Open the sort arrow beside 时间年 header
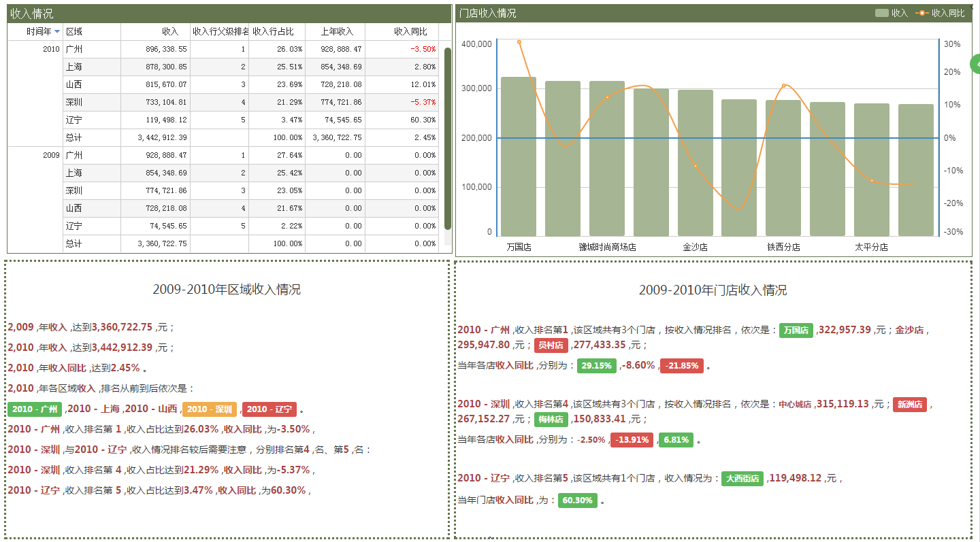Viewport: 980px width, 542px height. click(57, 32)
